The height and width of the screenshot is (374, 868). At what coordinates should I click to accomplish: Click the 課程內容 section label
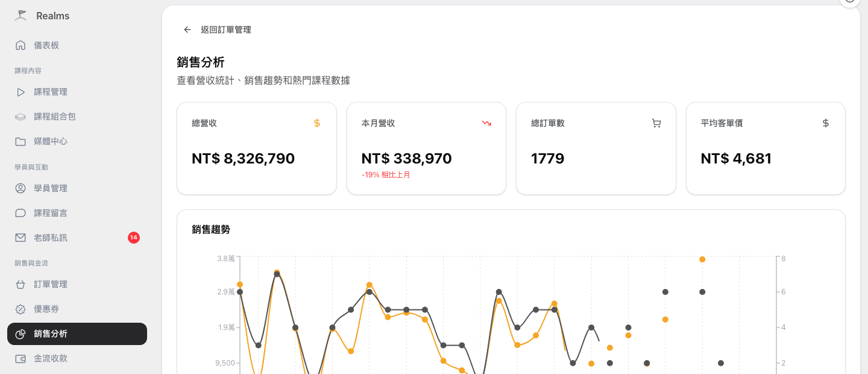point(28,71)
